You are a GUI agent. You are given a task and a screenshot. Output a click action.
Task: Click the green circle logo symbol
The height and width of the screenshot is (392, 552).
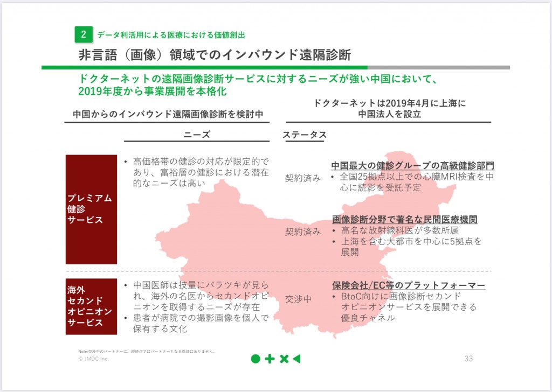pos(256,359)
